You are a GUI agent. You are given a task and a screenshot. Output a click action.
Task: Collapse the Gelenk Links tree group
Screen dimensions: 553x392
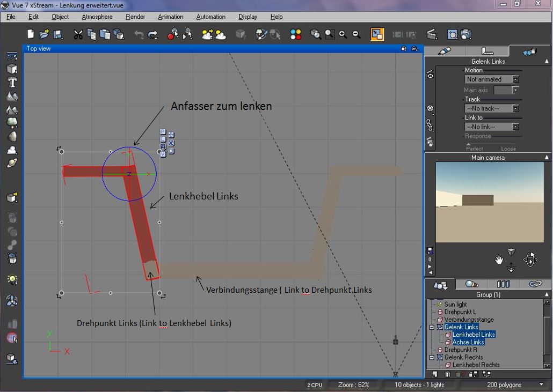pyautogui.click(x=432, y=327)
